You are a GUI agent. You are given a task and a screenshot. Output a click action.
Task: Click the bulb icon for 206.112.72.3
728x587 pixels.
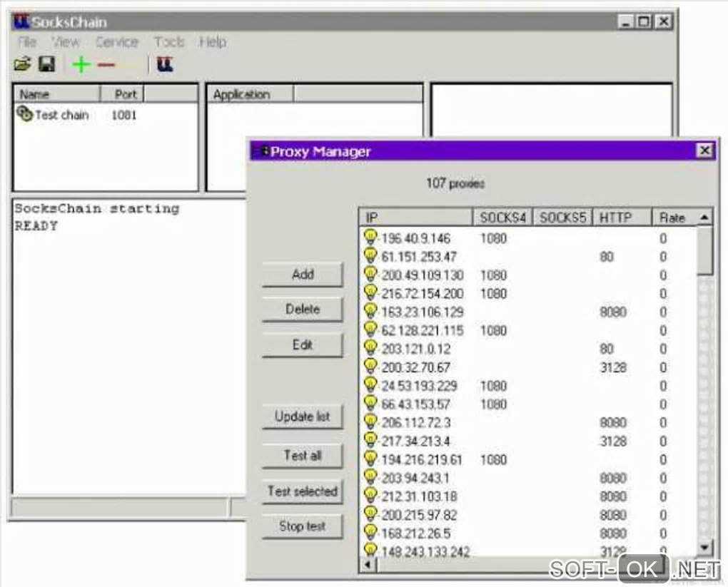(x=370, y=422)
